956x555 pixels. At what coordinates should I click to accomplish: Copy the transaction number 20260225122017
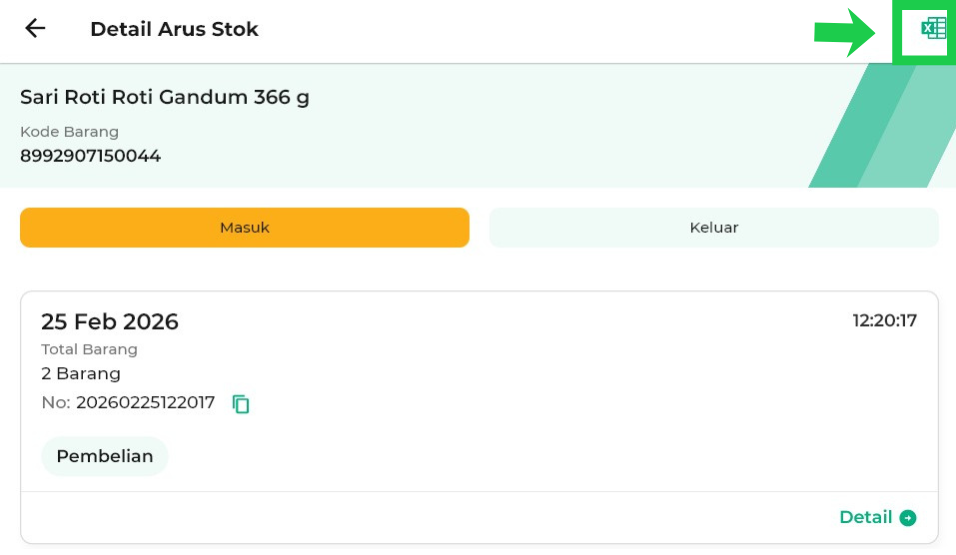(241, 404)
